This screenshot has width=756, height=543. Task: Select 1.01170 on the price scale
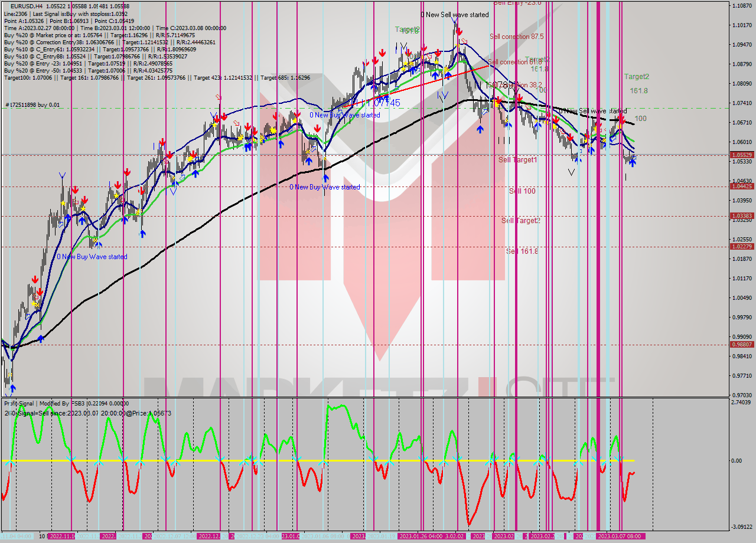[742, 279]
